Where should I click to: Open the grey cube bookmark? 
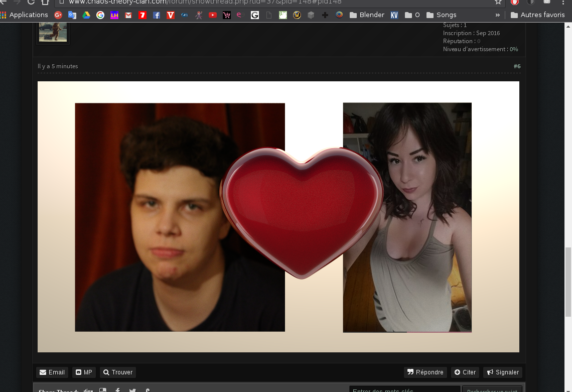tap(311, 15)
